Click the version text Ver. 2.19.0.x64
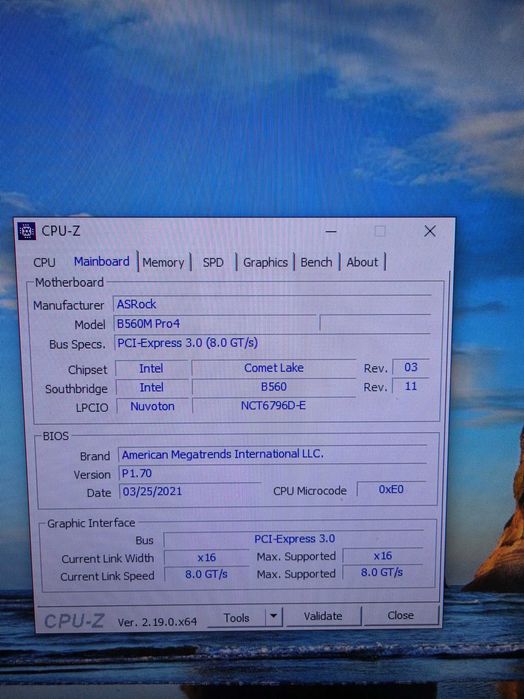 pyautogui.click(x=157, y=622)
